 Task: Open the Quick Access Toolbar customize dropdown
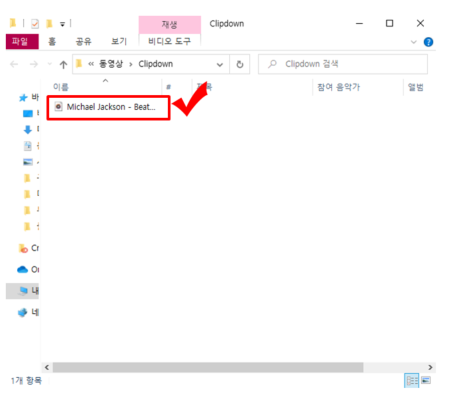pos(62,24)
